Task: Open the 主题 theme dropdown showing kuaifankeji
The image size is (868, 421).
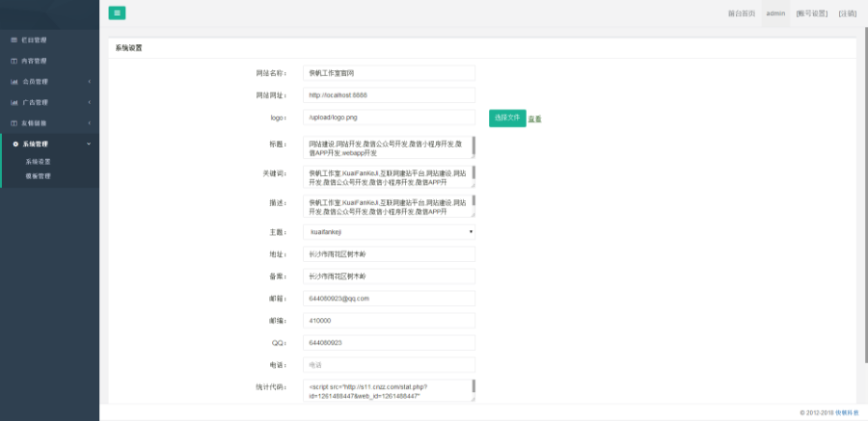Action: [390, 232]
